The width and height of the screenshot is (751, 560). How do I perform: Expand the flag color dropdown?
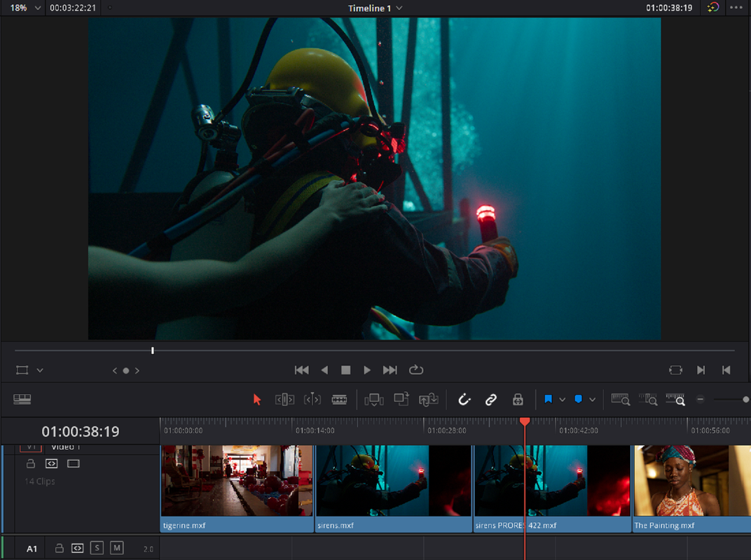coord(563,400)
